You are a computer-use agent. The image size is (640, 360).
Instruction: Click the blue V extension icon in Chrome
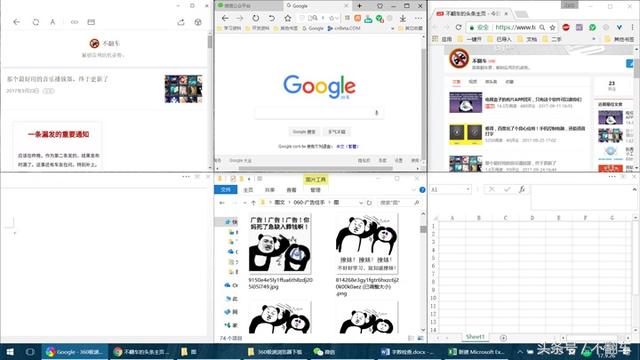[x=619, y=27]
